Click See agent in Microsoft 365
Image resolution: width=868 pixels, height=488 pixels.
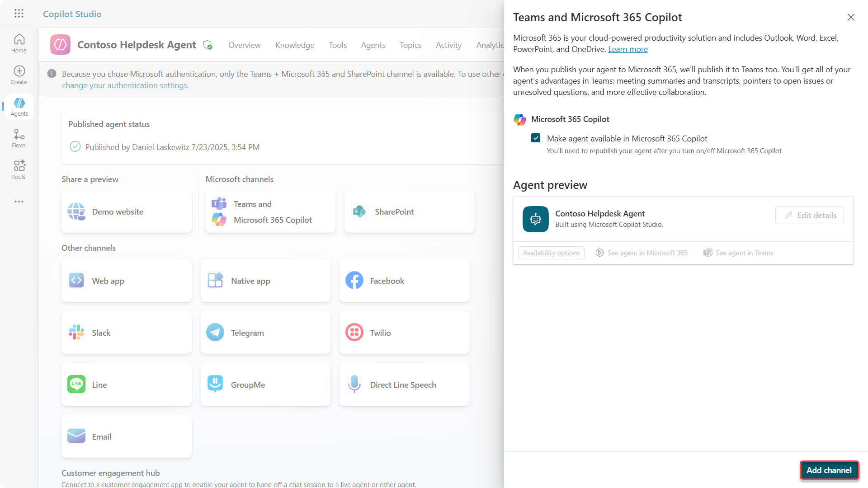point(642,253)
